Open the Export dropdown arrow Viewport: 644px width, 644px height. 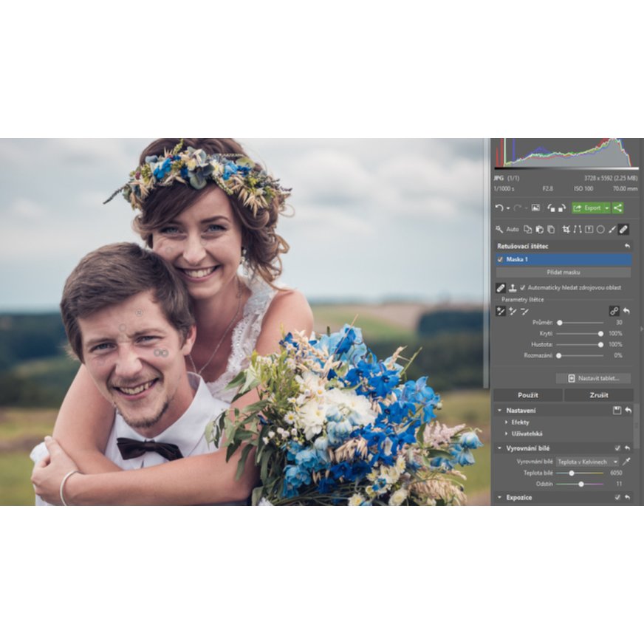tap(606, 208)
